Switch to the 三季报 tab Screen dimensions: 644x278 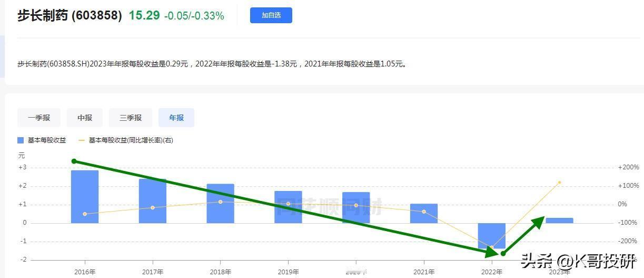click(x=130, y=118)
